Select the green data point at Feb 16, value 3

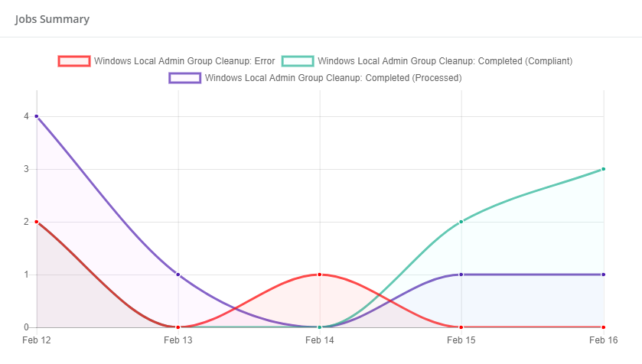(x=603, y=169)
